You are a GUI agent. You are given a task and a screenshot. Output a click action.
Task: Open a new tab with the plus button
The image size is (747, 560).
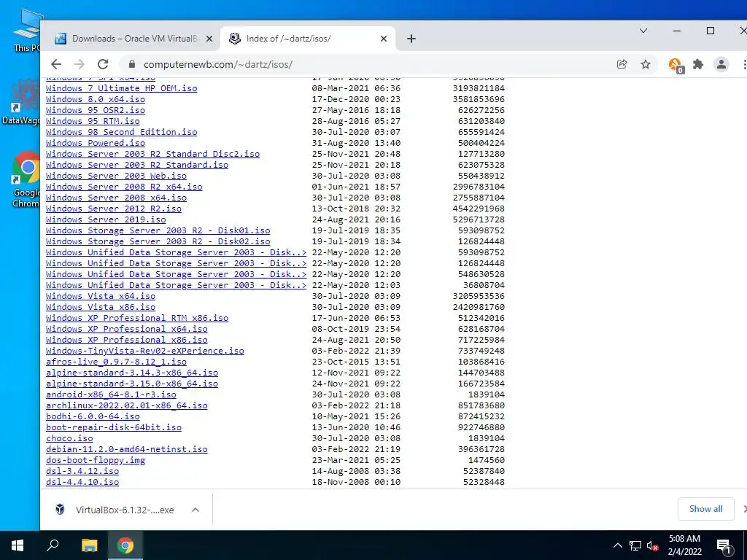(411, 39)
